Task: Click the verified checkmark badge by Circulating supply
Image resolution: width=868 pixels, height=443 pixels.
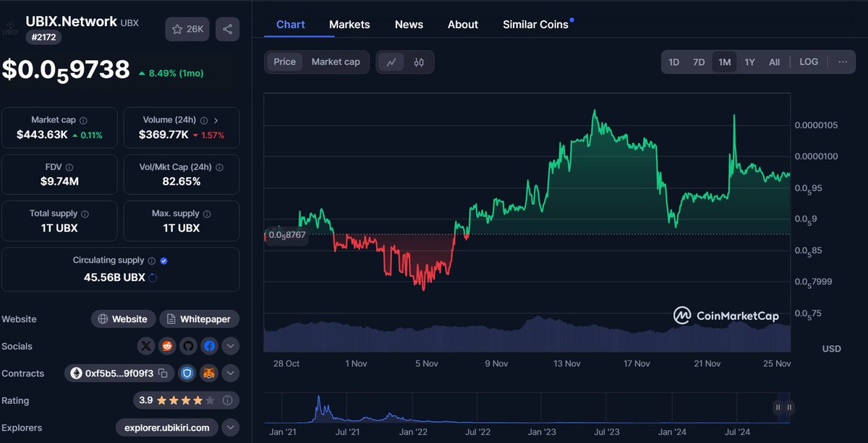Action: [x=163, y=261]
